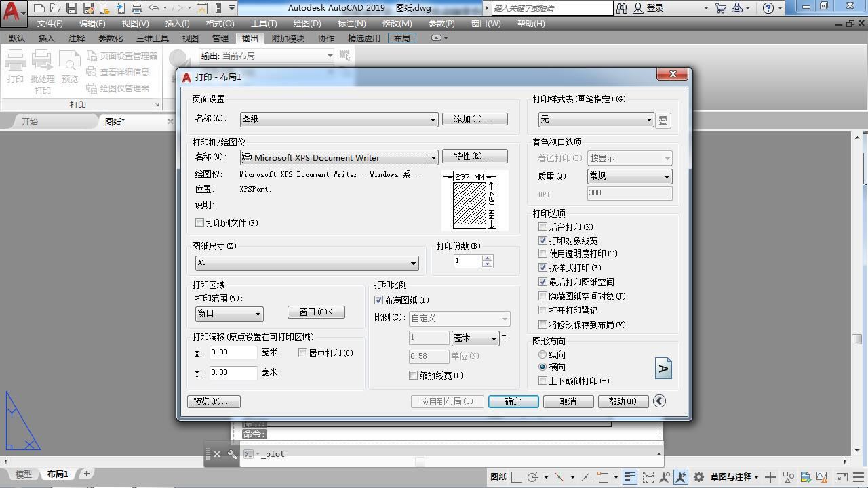Screen dimensions: 868x488
Task: Click the Y offset input field
Action: coord(233,373)
